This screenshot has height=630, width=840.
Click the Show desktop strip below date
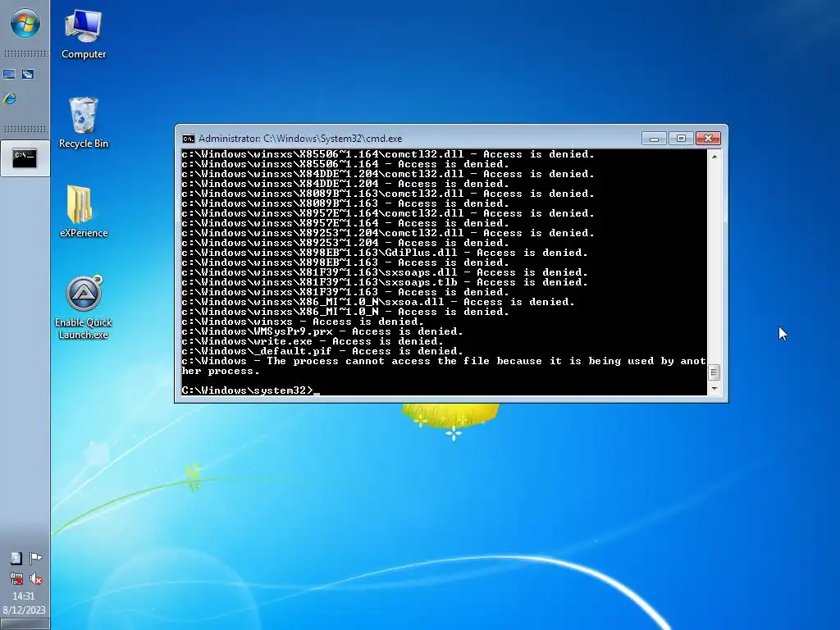pyautogui.click(x=25, y=624)
